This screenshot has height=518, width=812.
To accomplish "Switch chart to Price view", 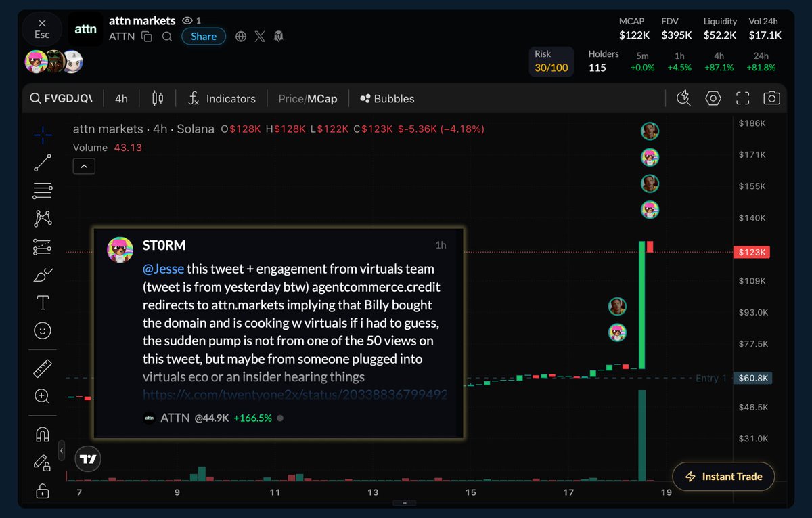I will click(290, 98).
